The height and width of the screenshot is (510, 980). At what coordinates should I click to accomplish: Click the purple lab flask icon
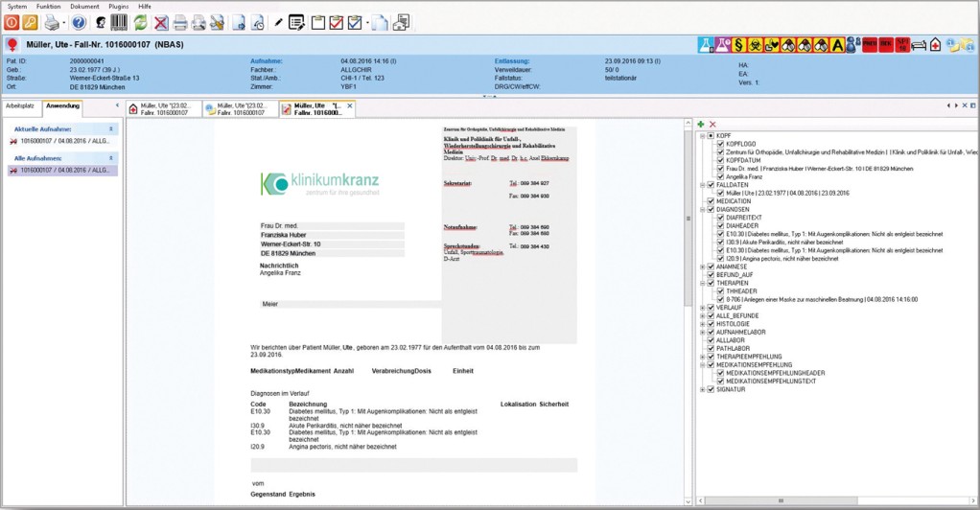click(x=722, y=44)
